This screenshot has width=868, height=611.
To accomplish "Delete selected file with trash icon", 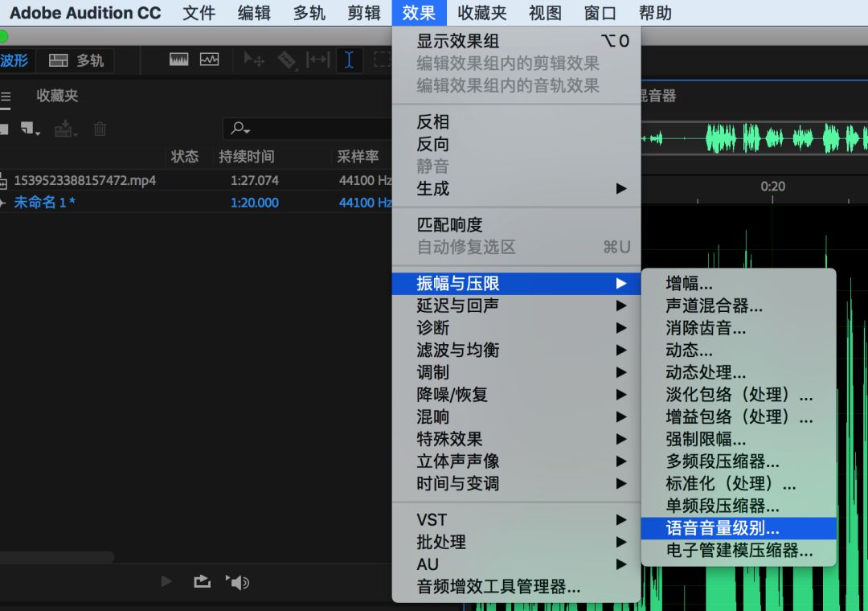I will point(100,129).
